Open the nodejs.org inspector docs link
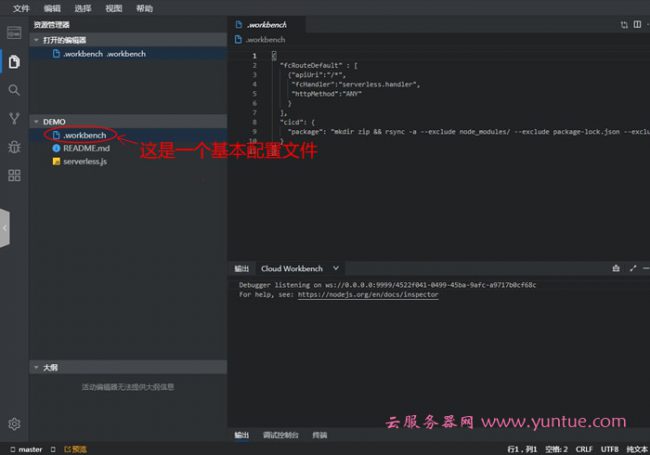This screenshot has height=455, width=650. pos(367,295)
